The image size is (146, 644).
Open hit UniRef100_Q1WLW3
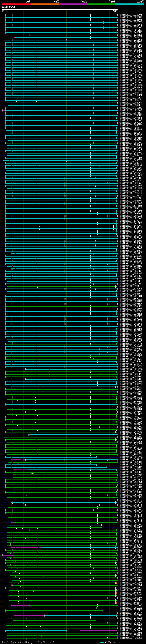tap(131, 15)
